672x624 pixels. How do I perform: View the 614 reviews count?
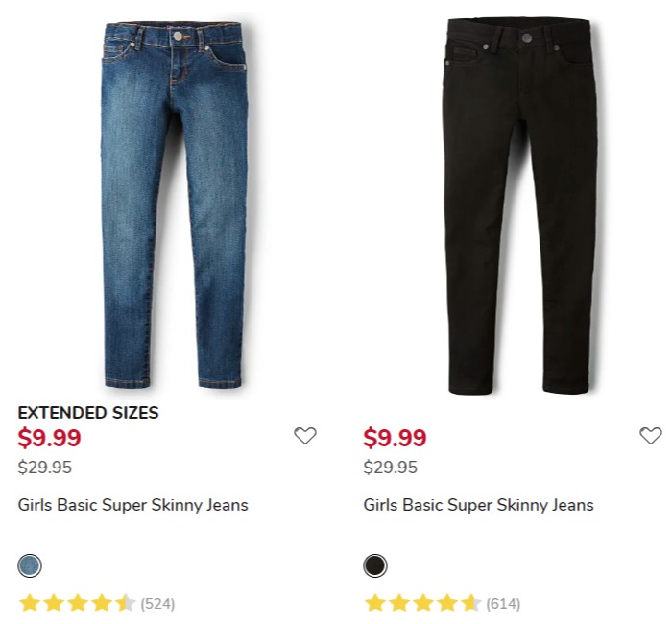[x=503, y=604]
